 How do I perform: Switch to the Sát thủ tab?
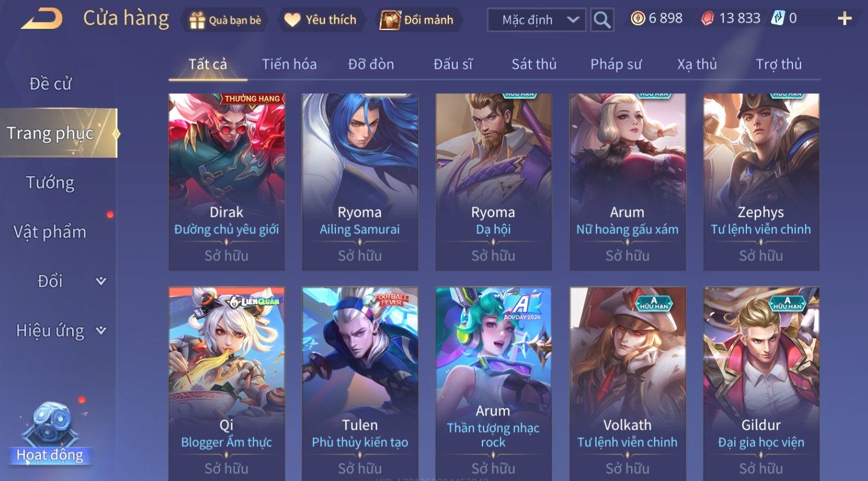pyautogui.click(x=534, y=64)
